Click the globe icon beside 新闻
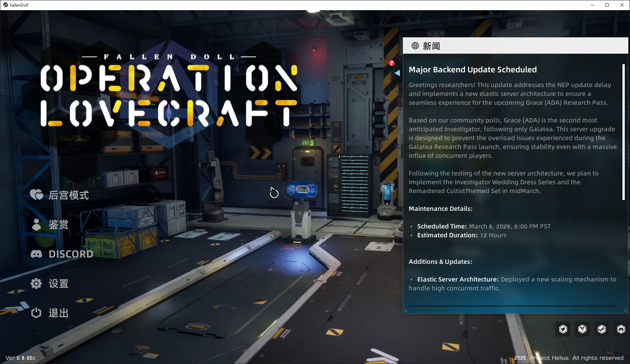 coord(415,46)
